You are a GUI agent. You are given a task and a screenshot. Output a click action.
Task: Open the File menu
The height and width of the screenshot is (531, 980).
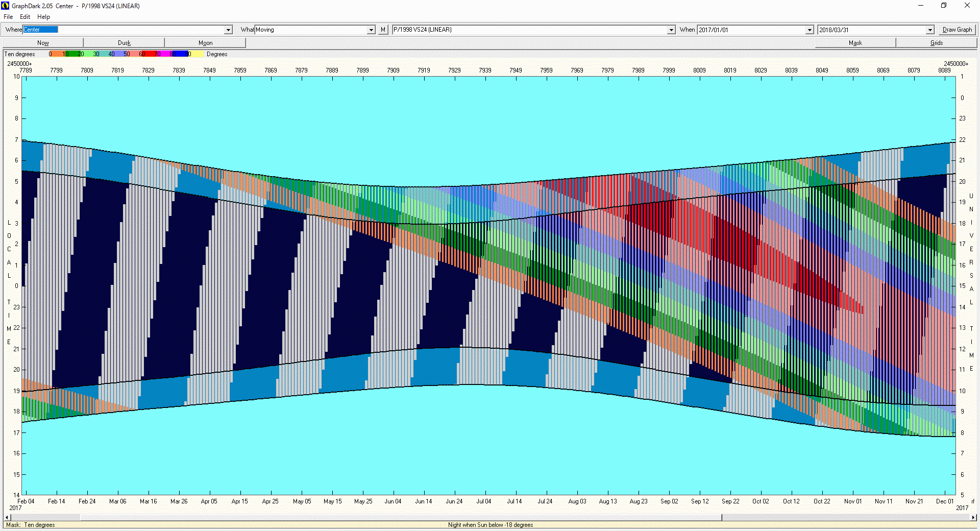click(8, 17)
